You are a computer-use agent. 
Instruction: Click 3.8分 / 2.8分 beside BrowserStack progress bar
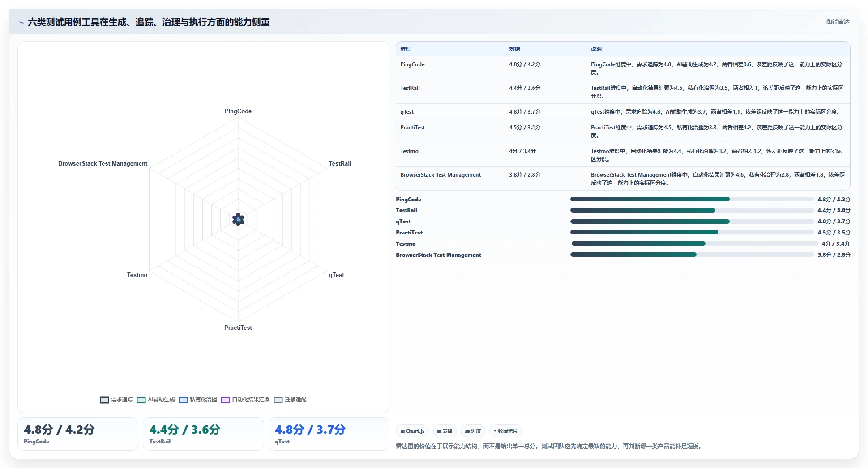pos(834,255)
